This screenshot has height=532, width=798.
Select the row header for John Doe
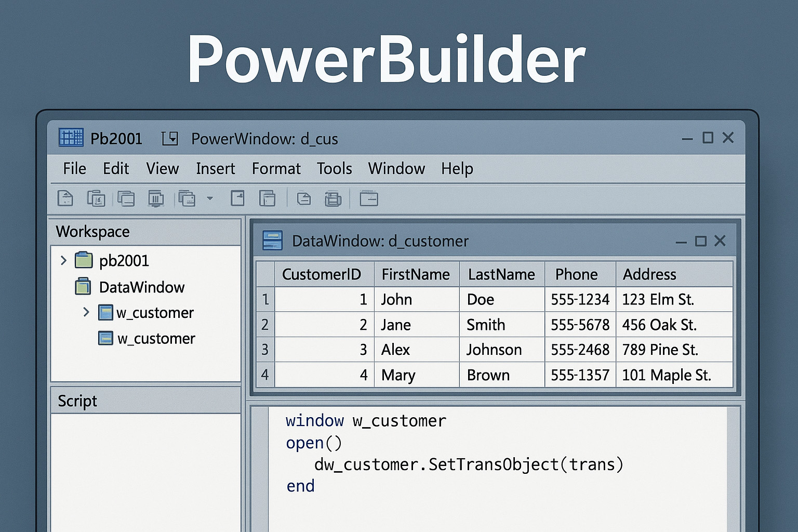[x=265, y=299]
